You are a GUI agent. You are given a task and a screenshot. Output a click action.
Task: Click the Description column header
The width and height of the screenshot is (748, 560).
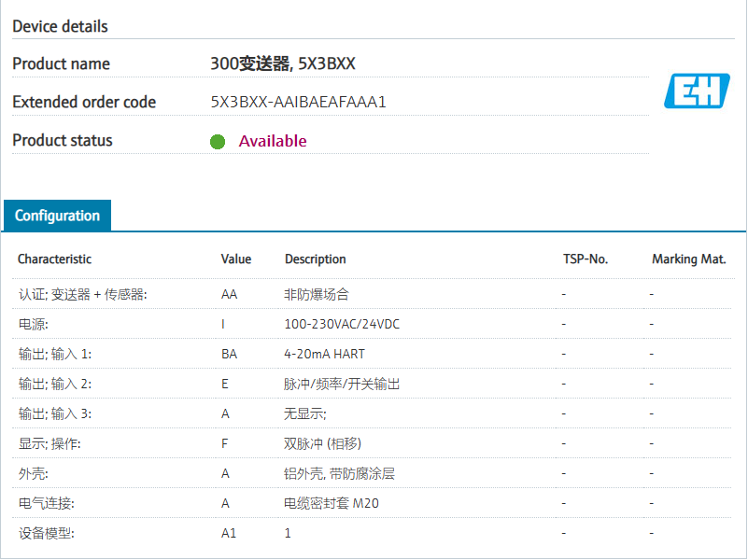click(316, 259)
